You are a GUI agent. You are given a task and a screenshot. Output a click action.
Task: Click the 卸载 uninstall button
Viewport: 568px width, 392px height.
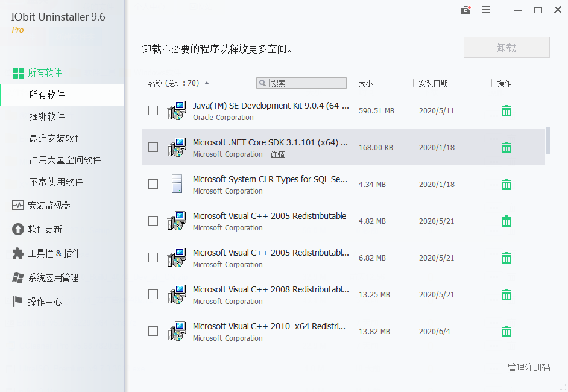pos(506,47)
